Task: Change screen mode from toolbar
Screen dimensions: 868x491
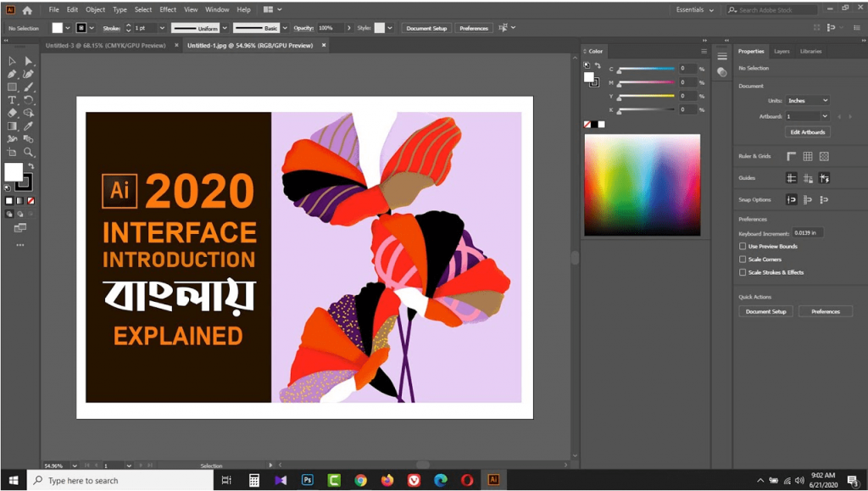Action: point(20,227)
